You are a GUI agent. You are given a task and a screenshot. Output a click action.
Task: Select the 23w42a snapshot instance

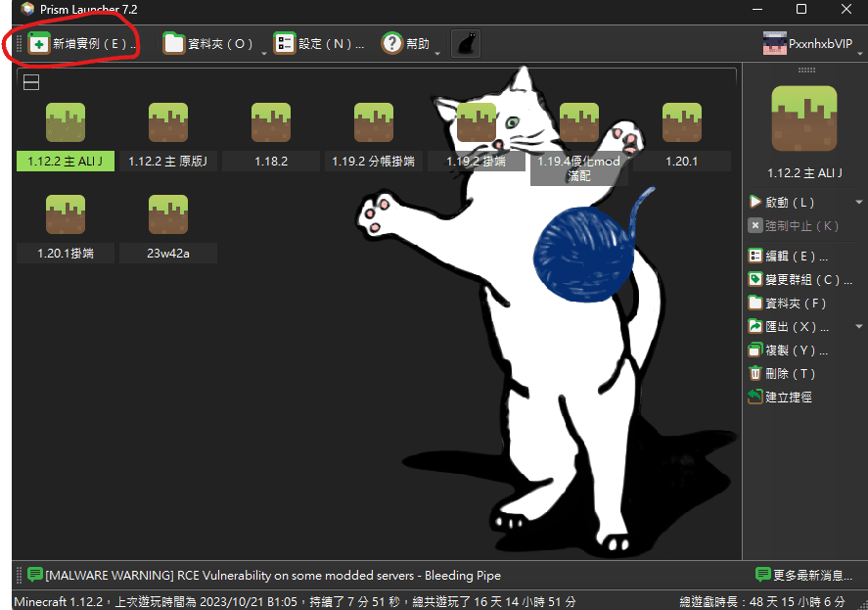(168, 215)
